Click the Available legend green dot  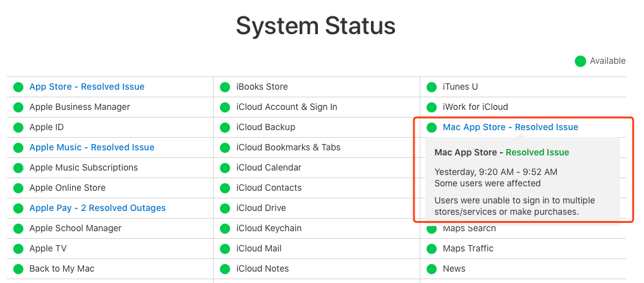point(580,61)
